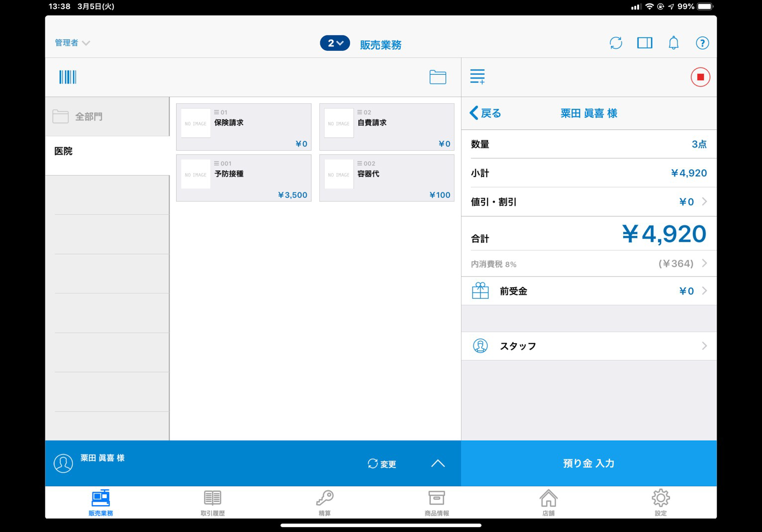Screen dimensions: 762x532
Task: Collapse the customer bar with the up chevron
Action: pos(438,463)
